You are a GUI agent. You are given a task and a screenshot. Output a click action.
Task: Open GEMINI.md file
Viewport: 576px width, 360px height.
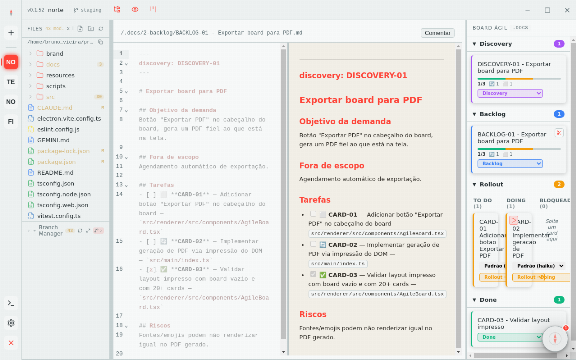coord(53,140)
